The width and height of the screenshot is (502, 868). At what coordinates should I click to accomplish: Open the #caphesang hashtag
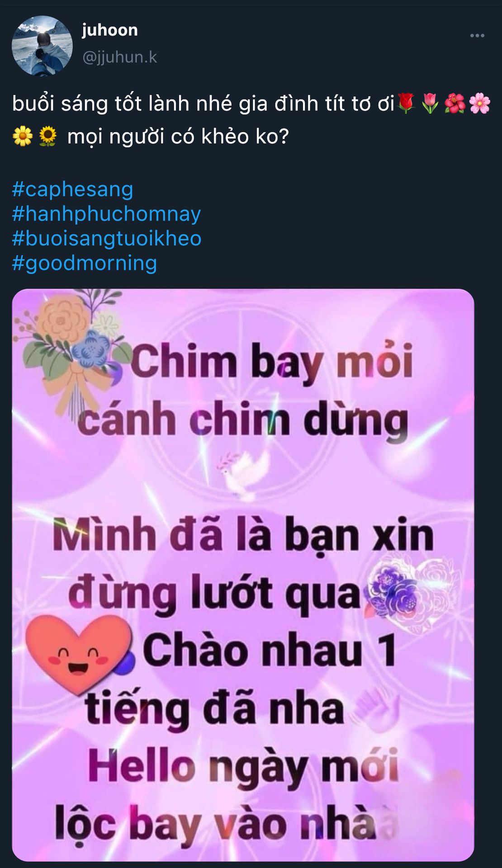pos(72,189)
